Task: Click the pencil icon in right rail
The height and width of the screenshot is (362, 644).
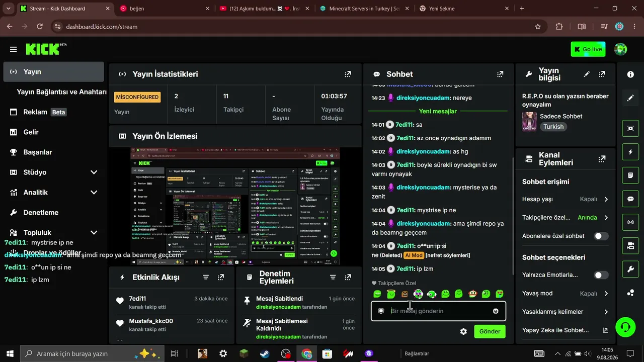Action: 630,98
